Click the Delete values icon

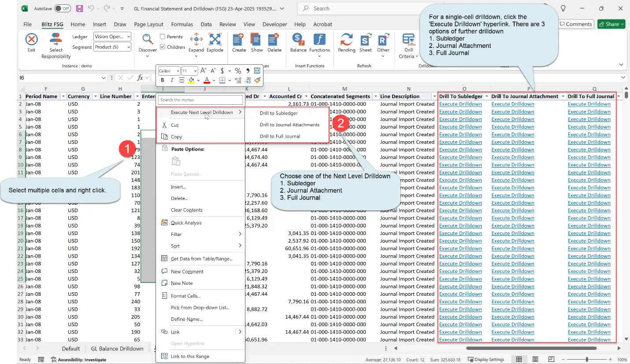[x=274, y=39]
